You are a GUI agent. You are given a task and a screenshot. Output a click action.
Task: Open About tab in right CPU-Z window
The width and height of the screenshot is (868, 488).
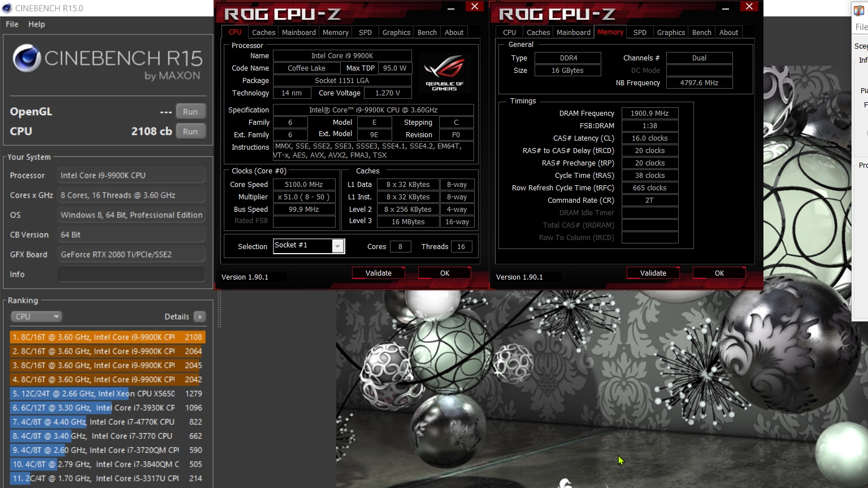point(729,32)
